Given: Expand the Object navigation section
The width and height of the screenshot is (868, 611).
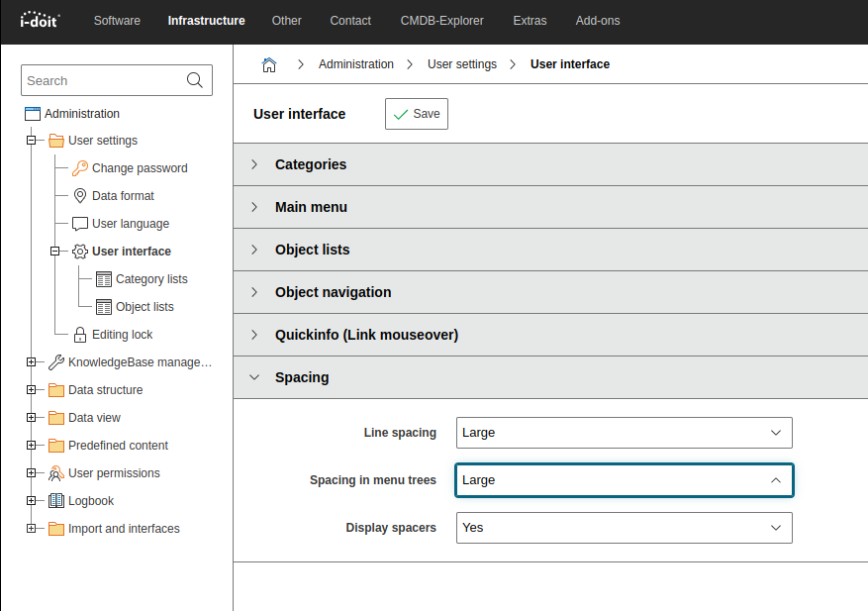Looking at the screenshot, I should 551,292.
